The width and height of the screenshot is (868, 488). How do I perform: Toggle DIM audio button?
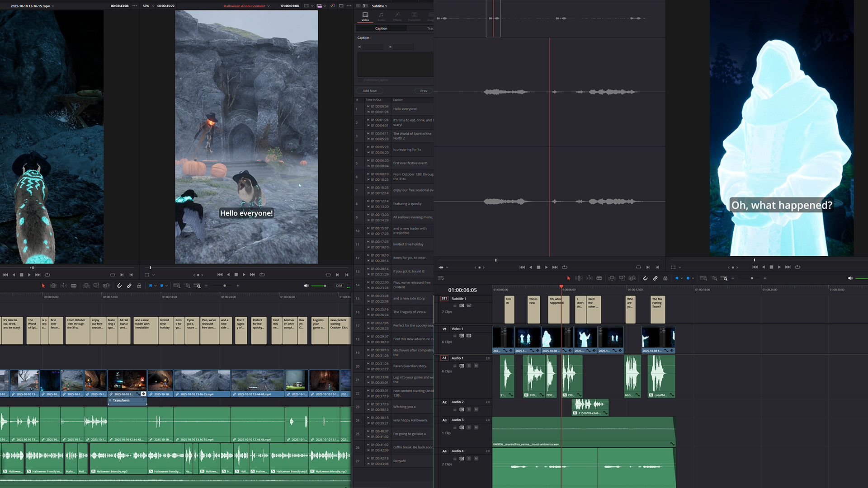339,286
